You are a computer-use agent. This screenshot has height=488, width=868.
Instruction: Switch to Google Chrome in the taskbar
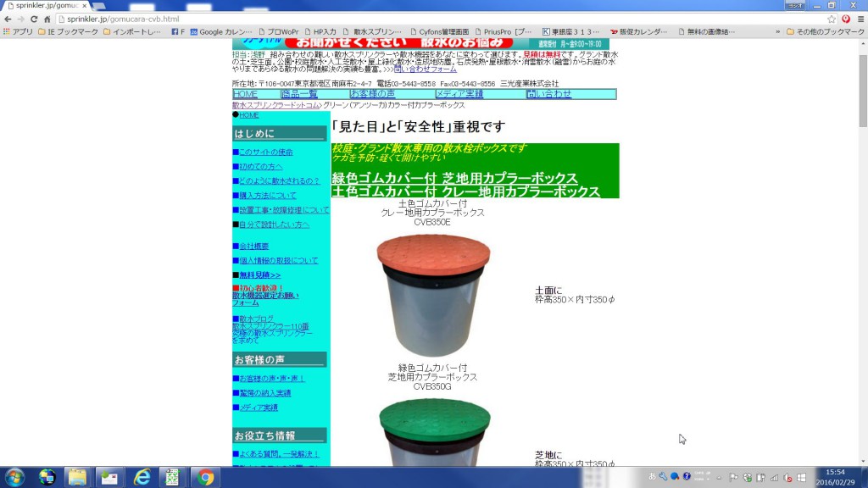coord(205,477)
